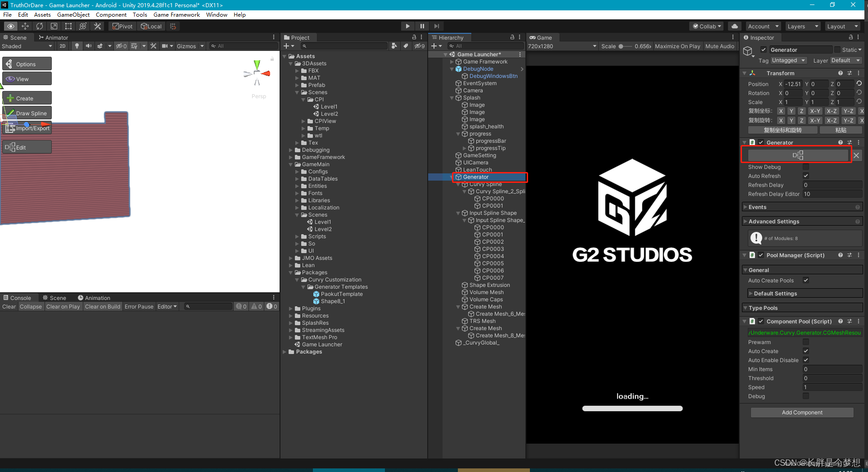Open the Game Framework menu
868x472 pixels.
pos(176,14)
